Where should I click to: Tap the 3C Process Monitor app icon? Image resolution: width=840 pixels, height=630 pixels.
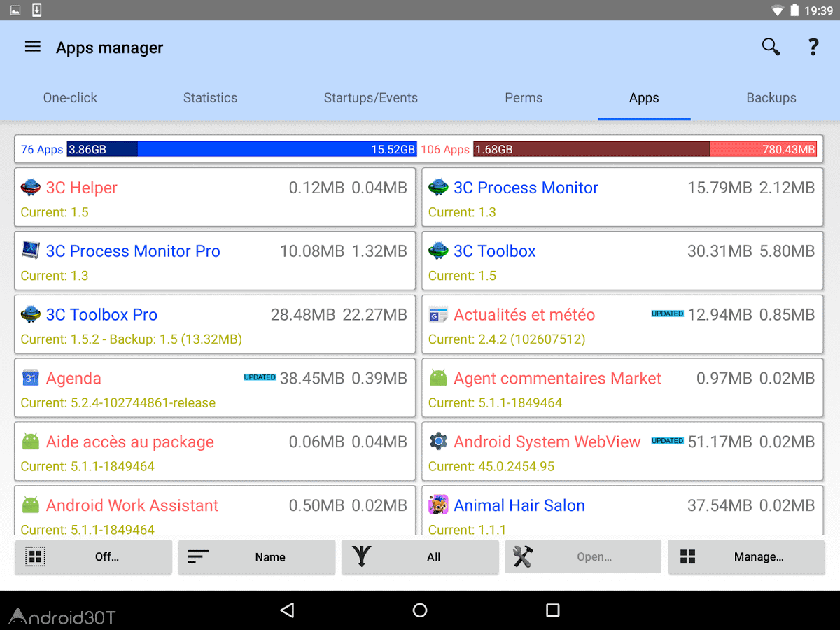pos(438,188)
